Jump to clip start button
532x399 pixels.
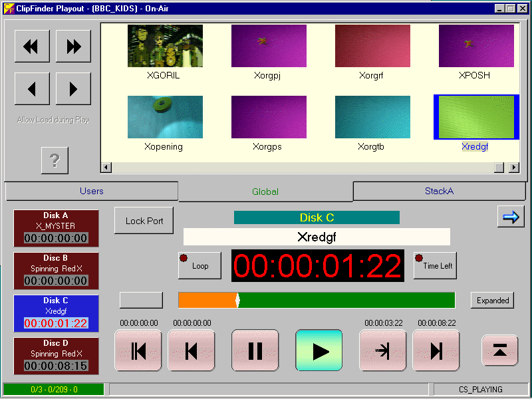tap(138, 350)
